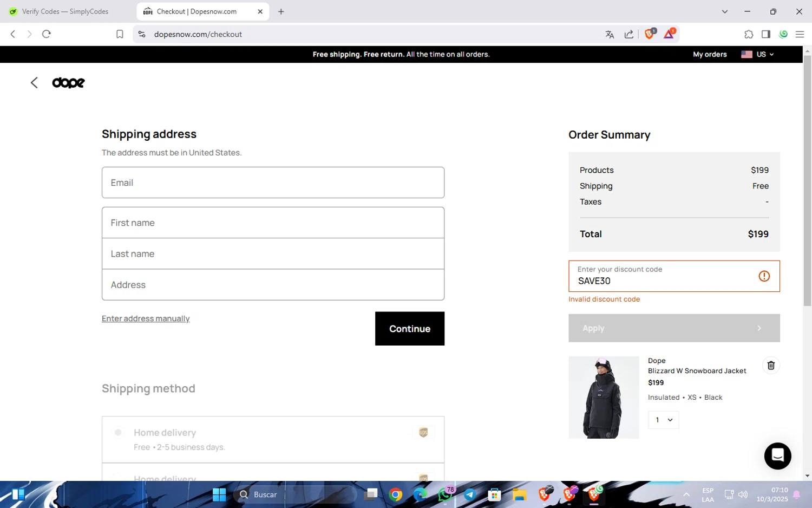This screenshot has width=812, height=508.
Task: Select the Checkout | Dopesnow.com tab
Action: point(203,11)
